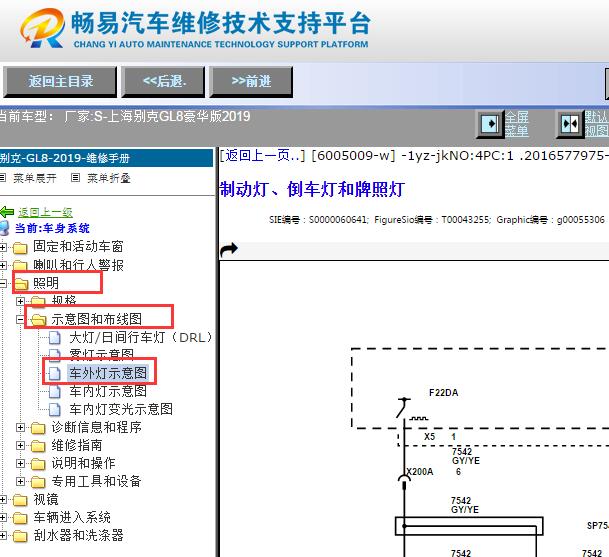The height and width of the screenshot is (557, 609).
Task: Click the 菜单展开 list icon
Action: [3, 178]
